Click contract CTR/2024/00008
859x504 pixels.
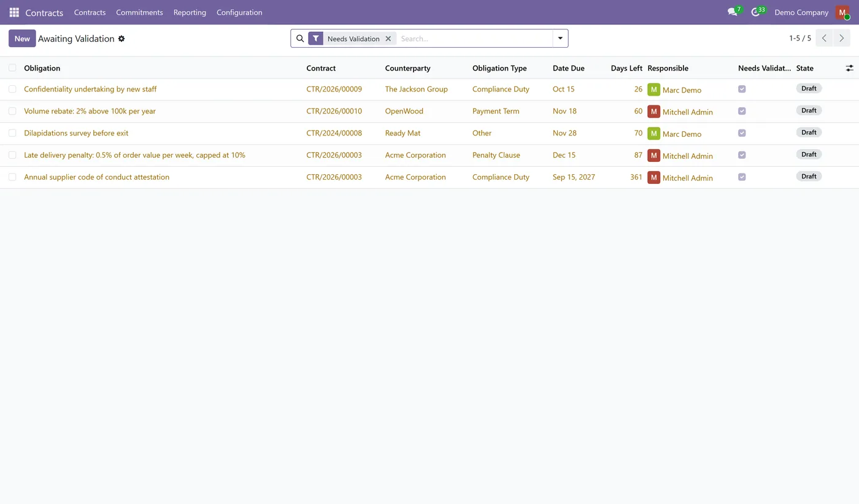334,133
